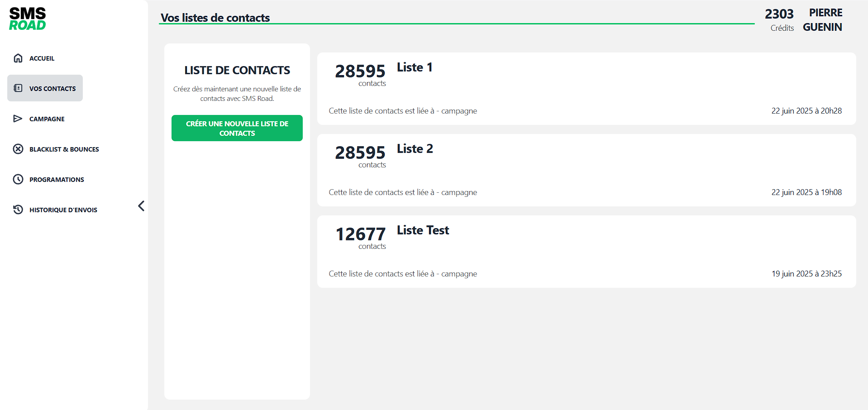868x410 pixels.
Task: Open Historique d'envois menu entry
Action: point(63,210)
